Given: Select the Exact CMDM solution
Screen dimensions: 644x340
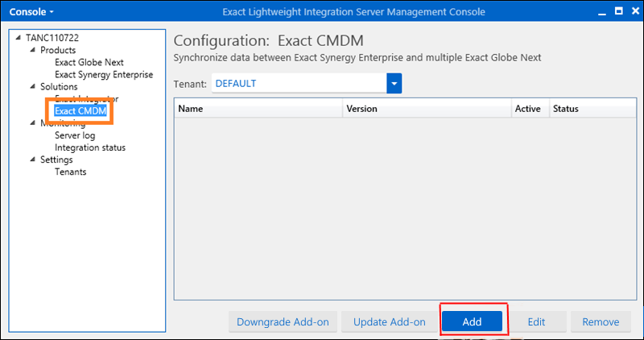Looking at the screenshot, I should click(x=80, y=110).
